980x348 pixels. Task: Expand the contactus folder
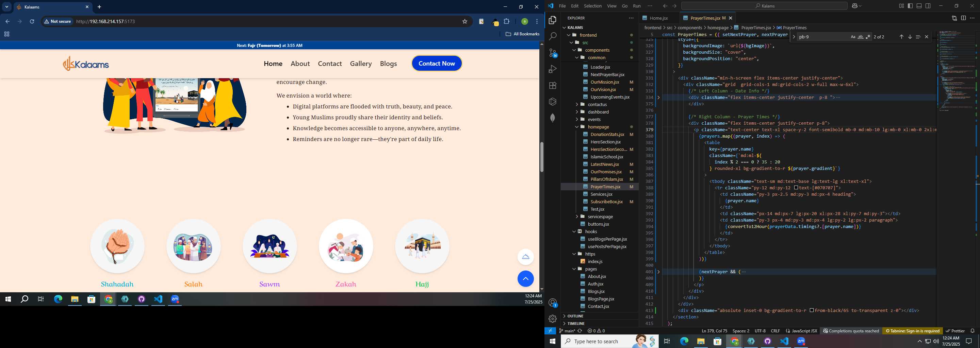click(597, 104)
